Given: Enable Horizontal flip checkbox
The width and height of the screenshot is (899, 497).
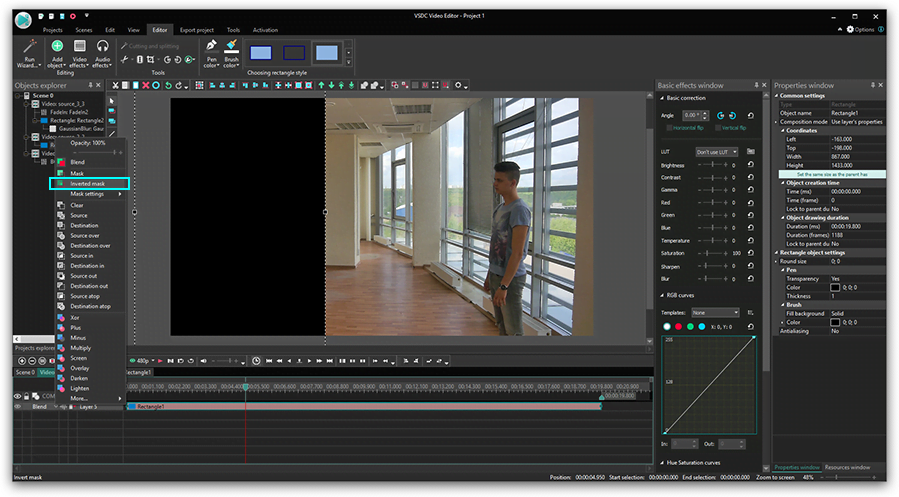Looking at the screenshot, I should [669, 128].
